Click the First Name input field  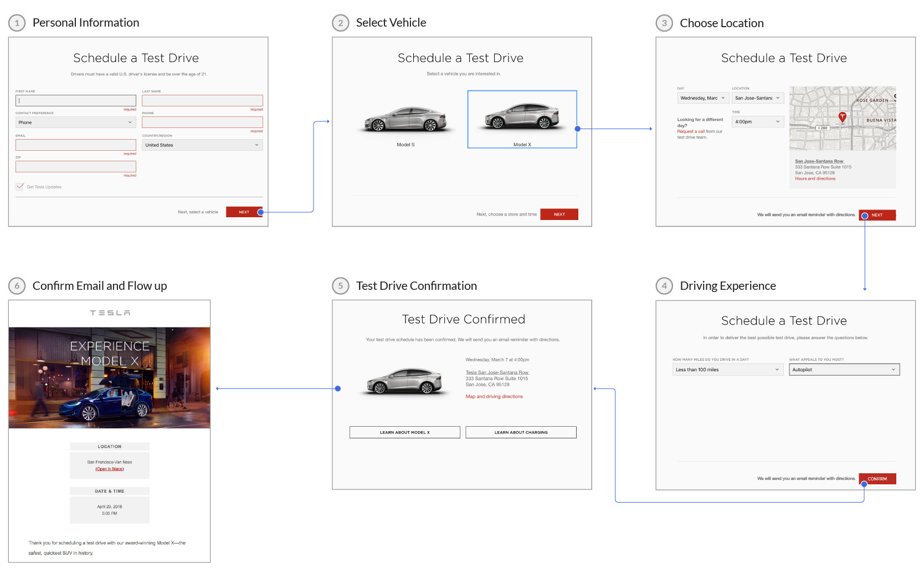tap(76, 100)
